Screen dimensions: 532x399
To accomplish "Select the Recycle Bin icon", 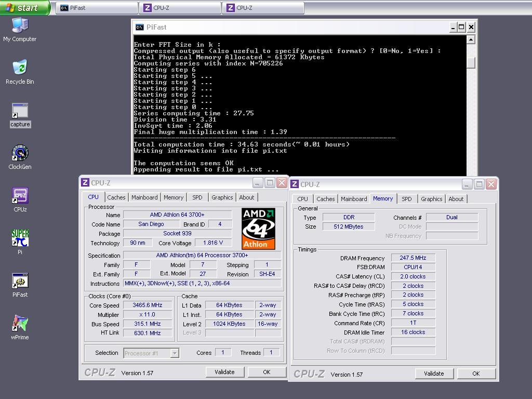I will coord(20,72).
